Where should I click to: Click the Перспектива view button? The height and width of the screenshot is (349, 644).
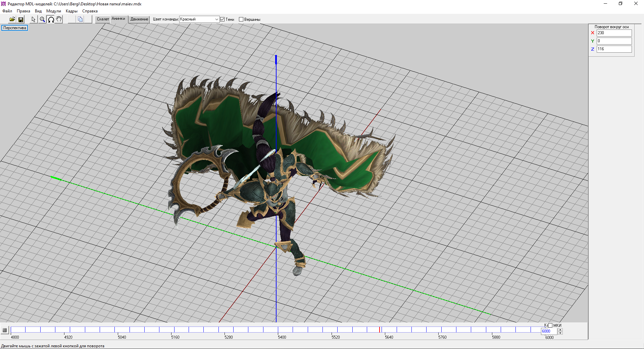point(15,28)
